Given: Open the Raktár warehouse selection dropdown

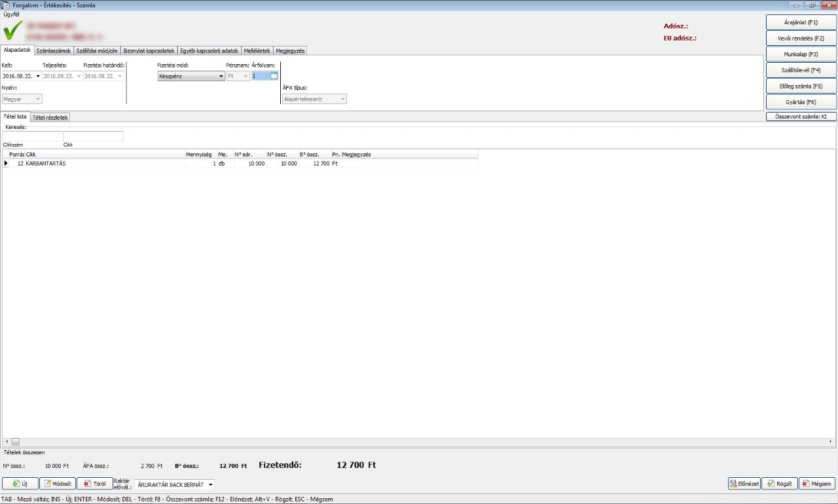Looking at the screenshot, I should (211, 485).
